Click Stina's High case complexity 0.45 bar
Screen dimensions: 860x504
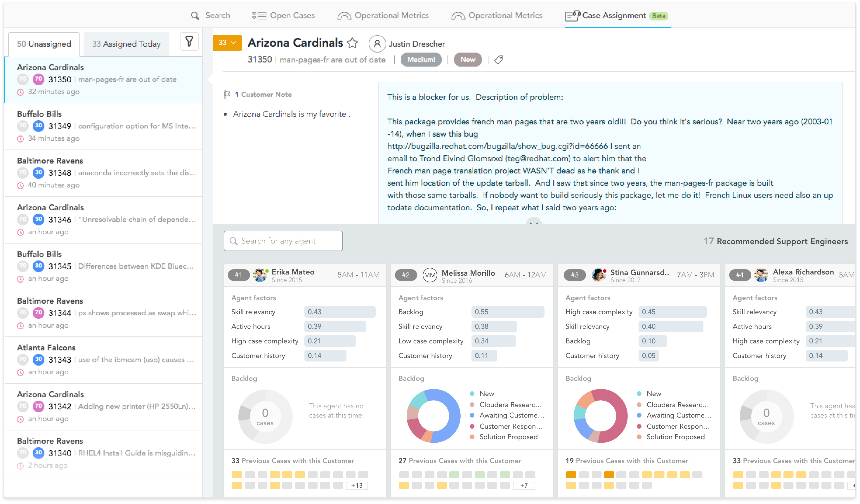coord(673,312)
